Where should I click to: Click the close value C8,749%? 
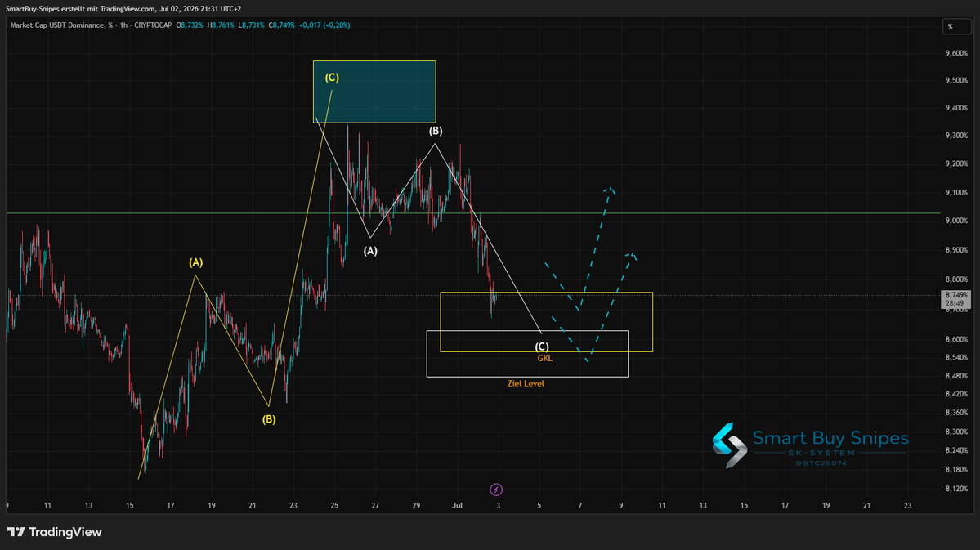pyautogui.click(x=282, y=25)
